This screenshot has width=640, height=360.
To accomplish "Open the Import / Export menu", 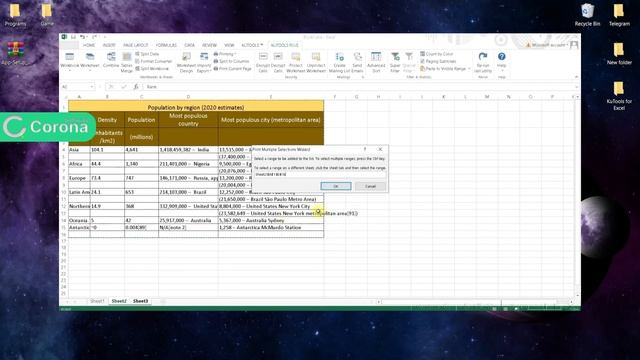I will coord(203,62).
